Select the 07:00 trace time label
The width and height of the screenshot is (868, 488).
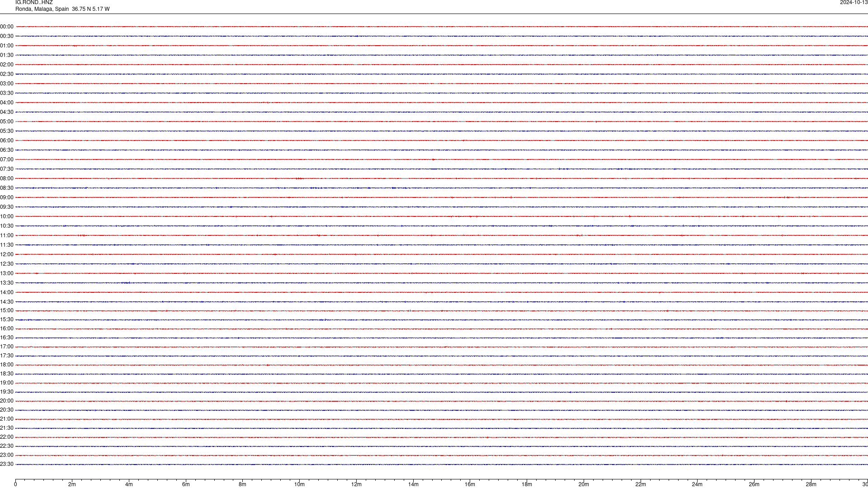(x=7, y=160)
